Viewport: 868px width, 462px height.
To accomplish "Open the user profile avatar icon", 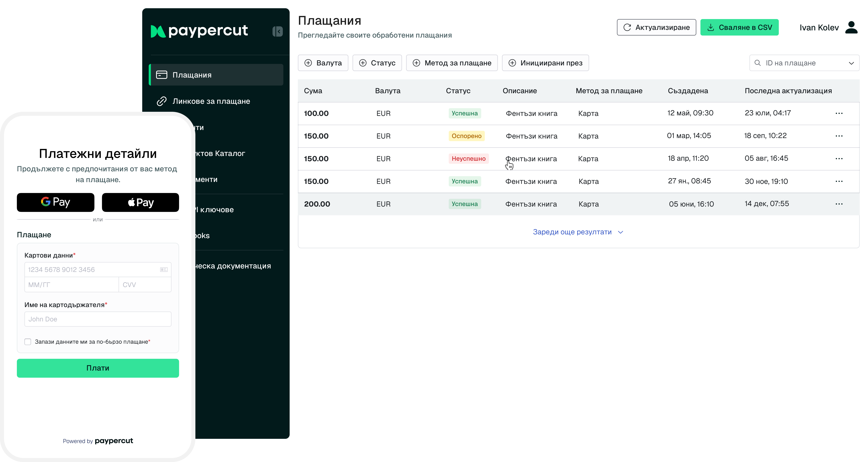I will 851,27.
